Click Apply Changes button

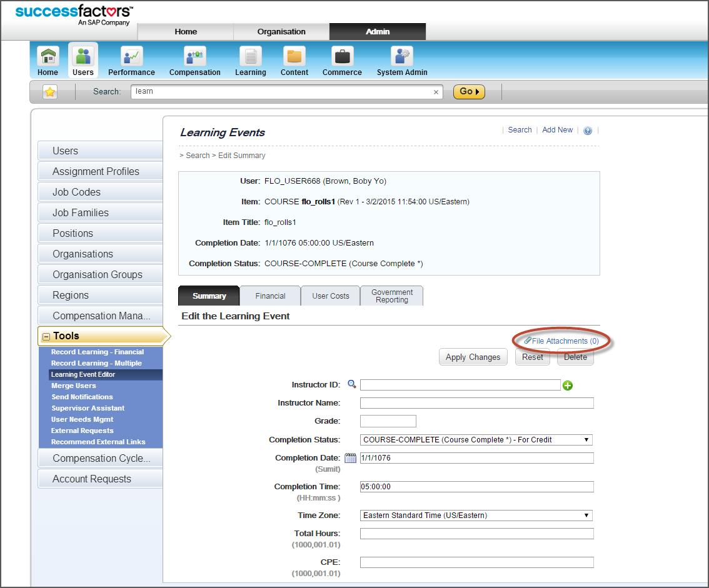click(x=473, y=357)
